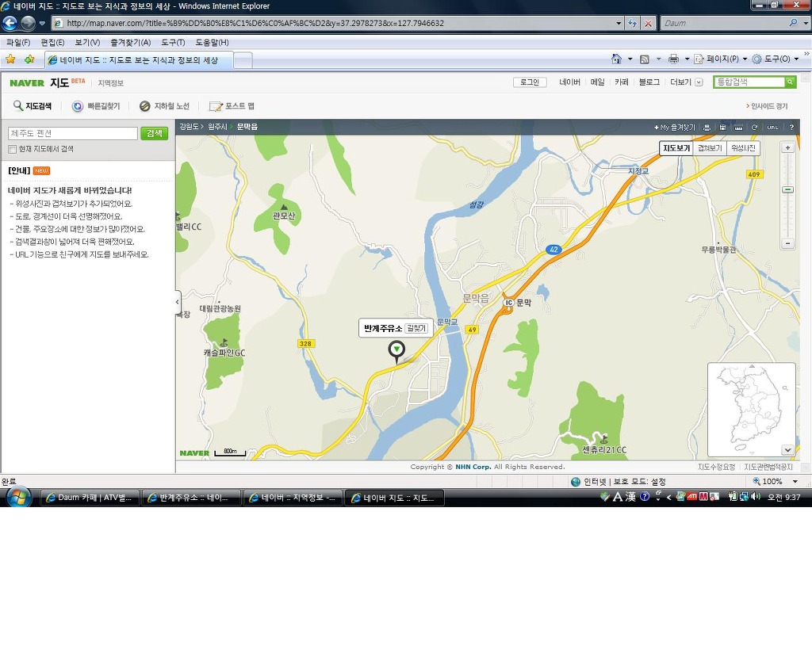Click the IE printer toolbar icon
The width and height of the screenshot is (812, 649).
click(x=673, y=59)
